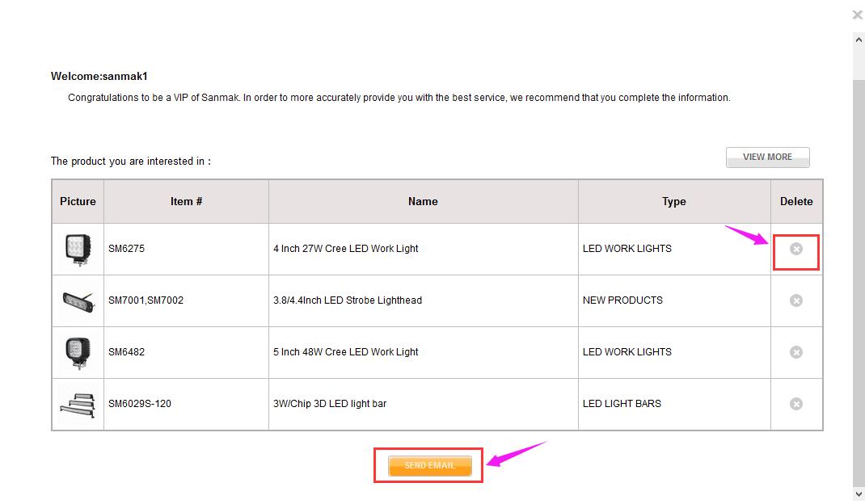Close the dialog with the X icon
865x504 pixels.
[x=857, y=15]
